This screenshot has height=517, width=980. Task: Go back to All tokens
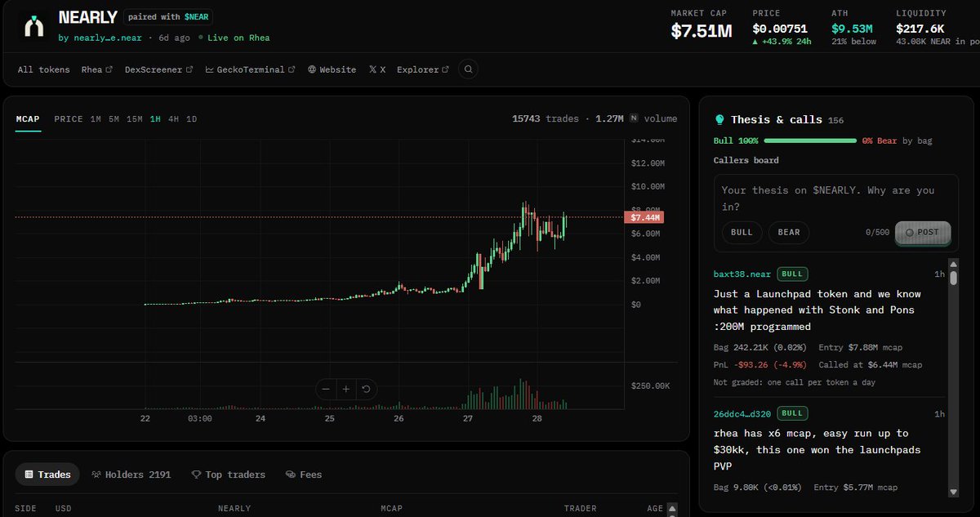pyautogui.click(x=44, y=69)
